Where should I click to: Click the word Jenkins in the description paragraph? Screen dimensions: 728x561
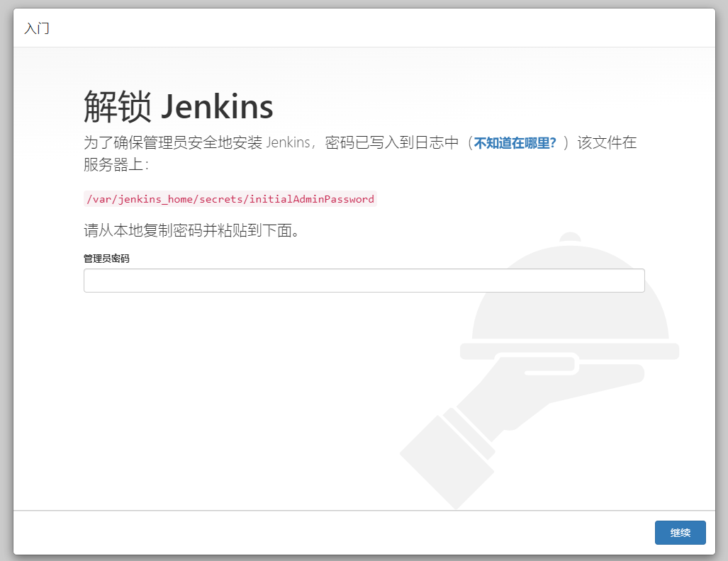click(288, 142)
